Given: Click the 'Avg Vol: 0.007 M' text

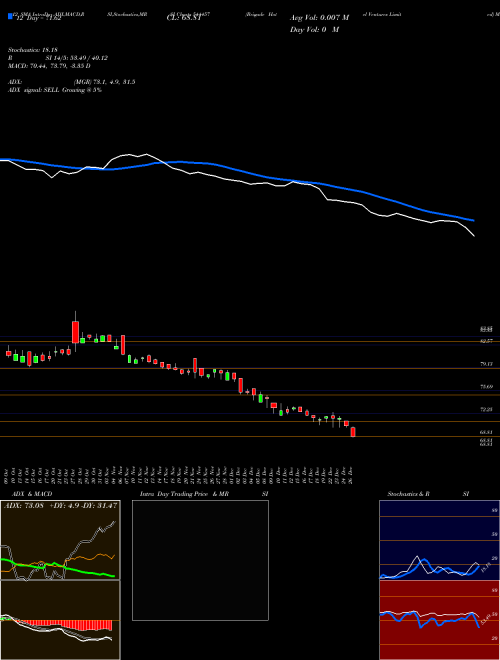Looking at the screenshot, I should point(319,18).
